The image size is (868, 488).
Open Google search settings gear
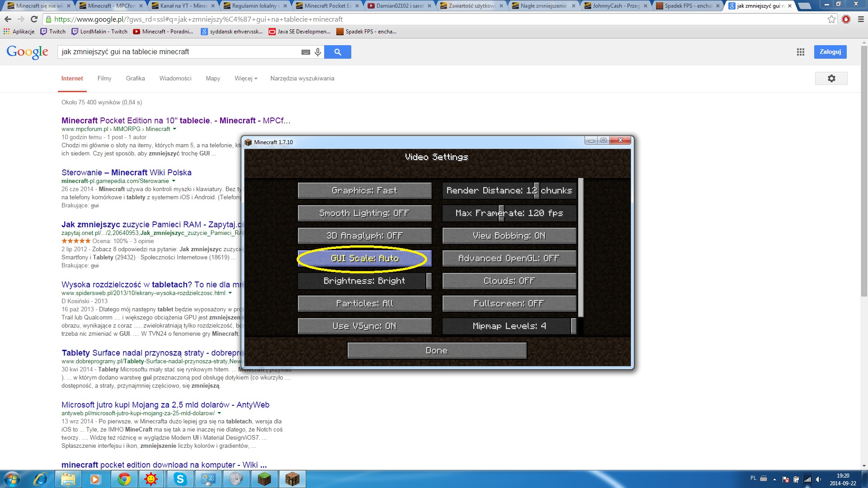click(x=831, y=79)
